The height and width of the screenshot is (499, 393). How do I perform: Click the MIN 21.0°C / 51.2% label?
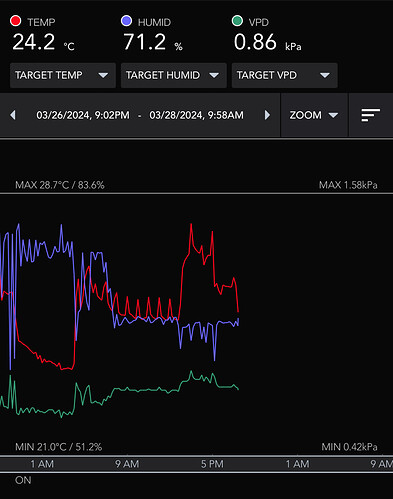click(58, 447)
